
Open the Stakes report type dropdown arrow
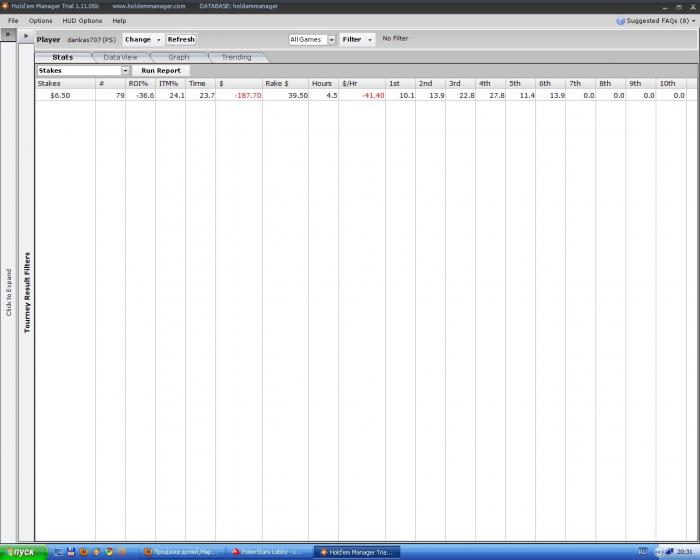coord(125,71)
